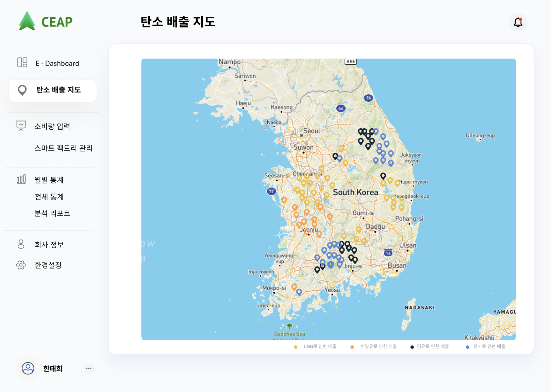Open 스마트 팩토리 관리 page

(63, 148)
